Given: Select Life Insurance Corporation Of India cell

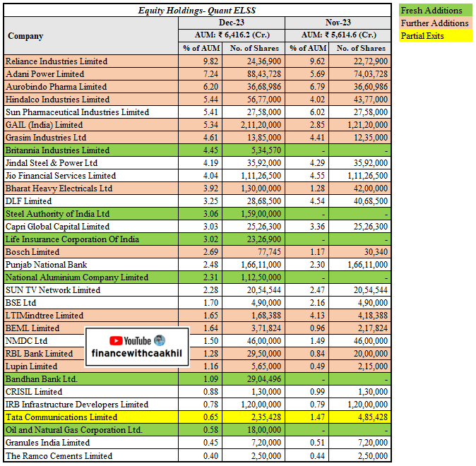Looking at the screenshot, I should pyautogui.click(x=91, y=239).
